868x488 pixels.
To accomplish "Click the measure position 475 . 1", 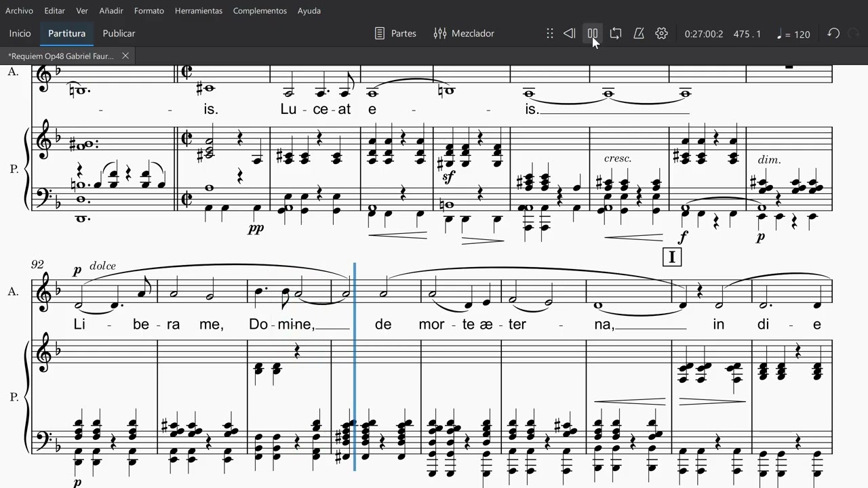I will [747, 34].
